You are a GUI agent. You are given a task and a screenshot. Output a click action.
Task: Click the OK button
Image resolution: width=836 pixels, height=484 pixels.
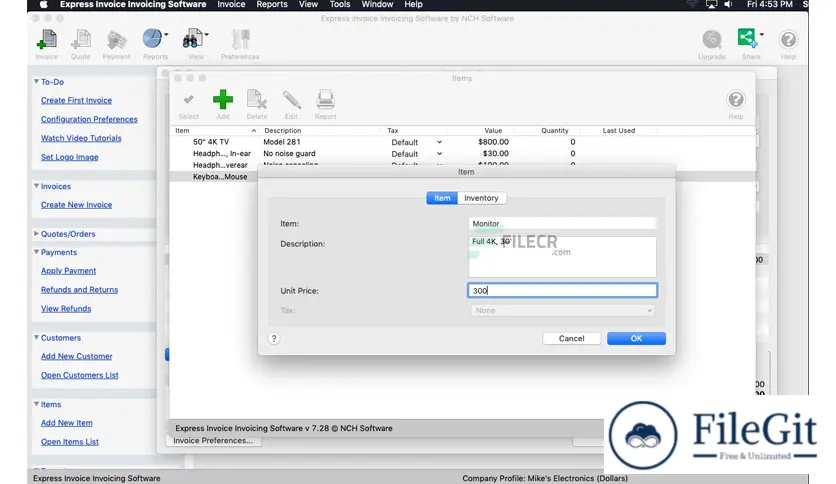coord(636,338)
